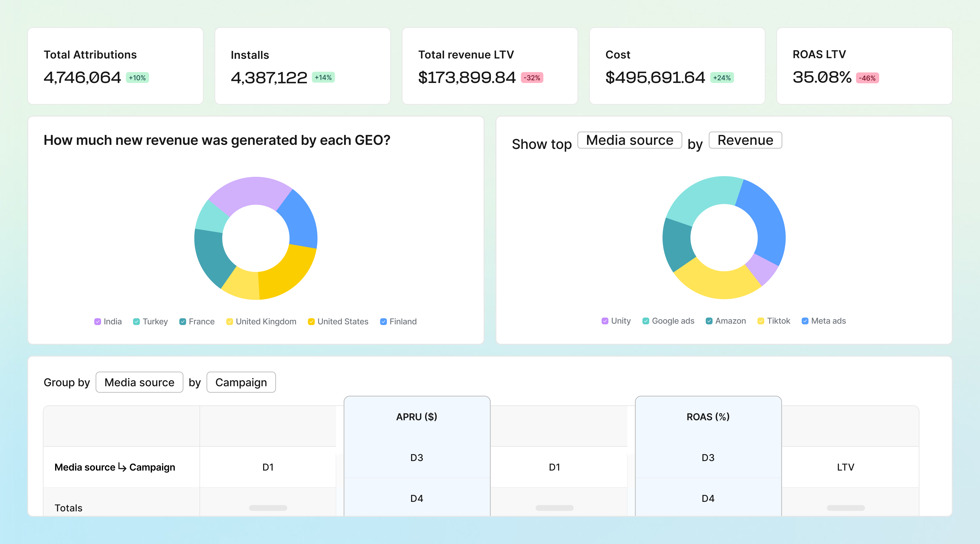Uncheck Turkey in the GEO revenue legend
Screen dimensions: 980x544
pos(137,321)
